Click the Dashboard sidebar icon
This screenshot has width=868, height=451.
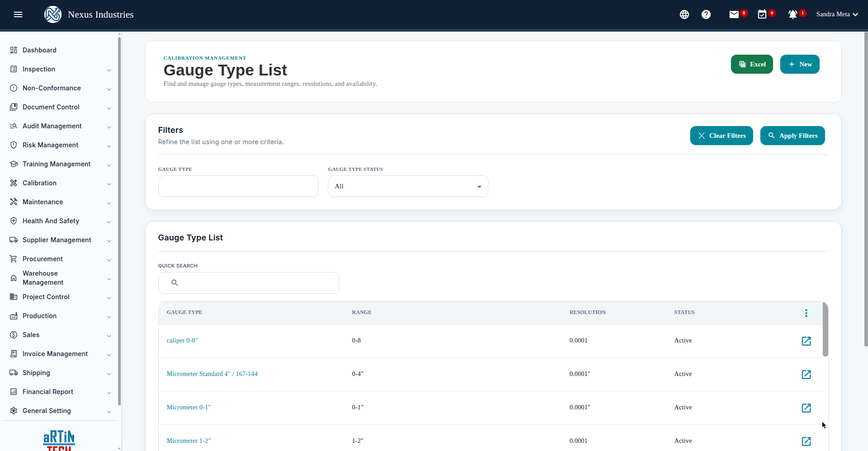click(x=14, y=50)
